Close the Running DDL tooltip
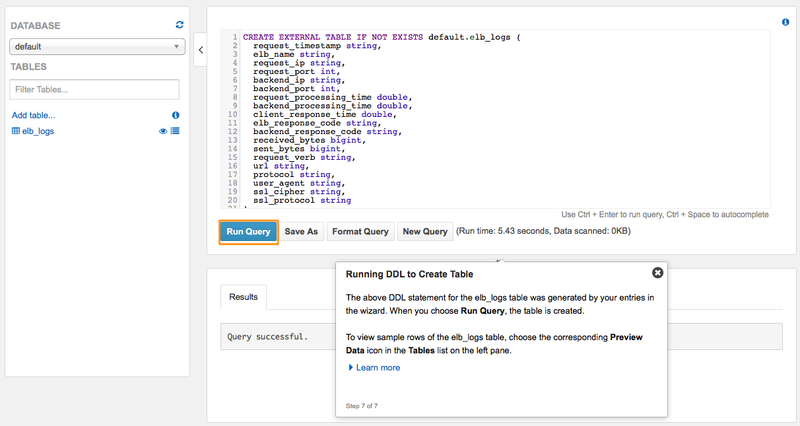 click(x=657, y=273)
